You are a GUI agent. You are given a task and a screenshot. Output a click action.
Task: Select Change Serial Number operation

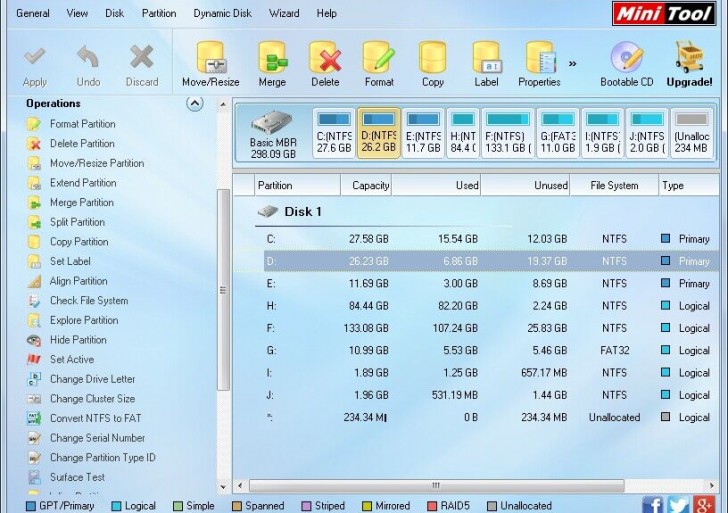(98, 438)
